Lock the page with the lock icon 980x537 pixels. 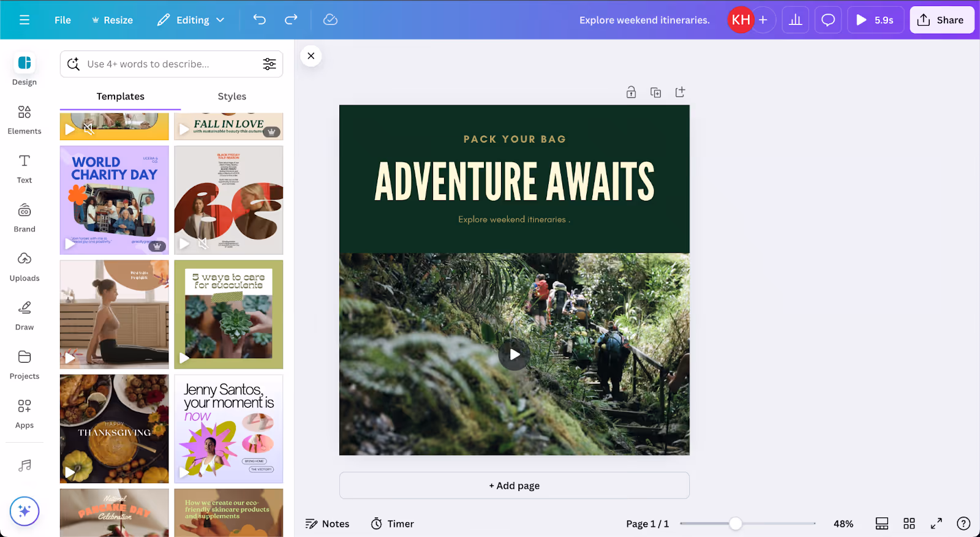tap(631, 92)
